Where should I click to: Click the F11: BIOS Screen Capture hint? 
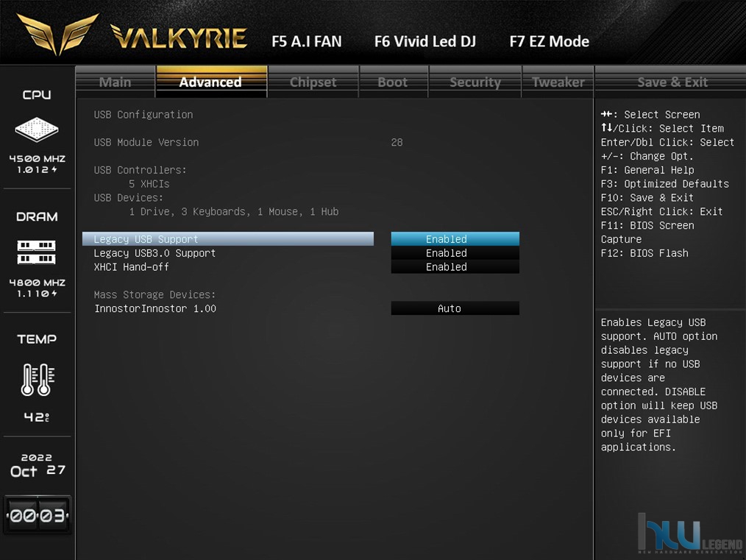pyautogui.click(x=647, y=233)
